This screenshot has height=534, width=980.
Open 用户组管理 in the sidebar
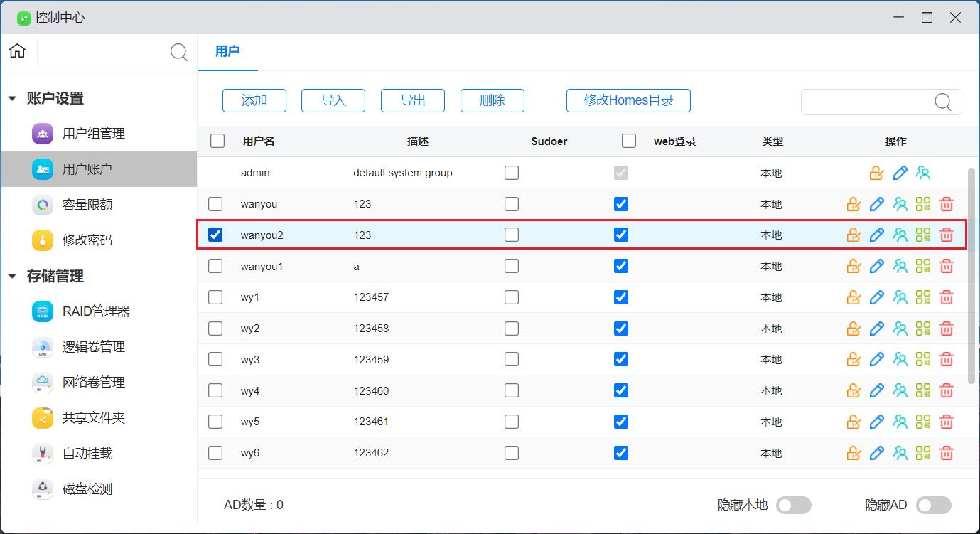click(93, 134)
